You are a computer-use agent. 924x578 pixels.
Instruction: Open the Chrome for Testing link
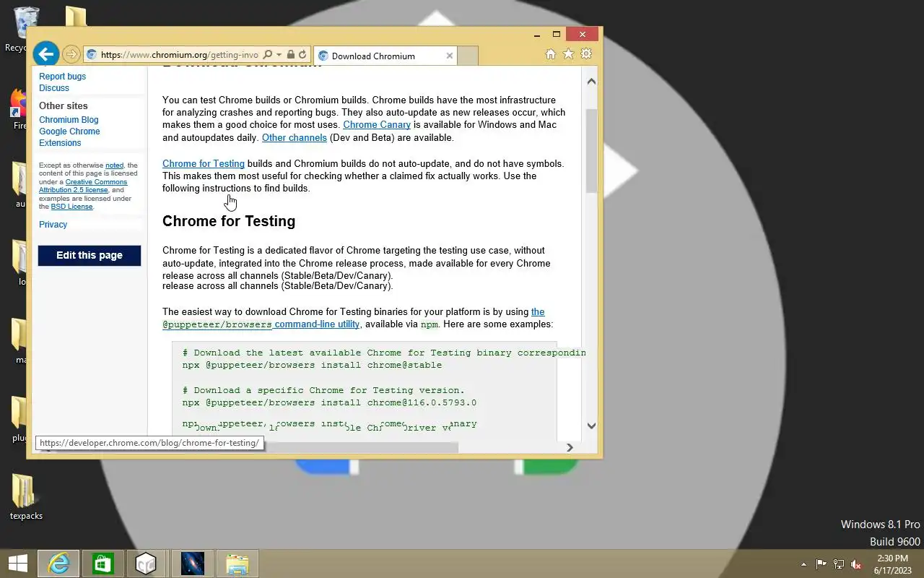pyautogui.click(x=204, y=164)
